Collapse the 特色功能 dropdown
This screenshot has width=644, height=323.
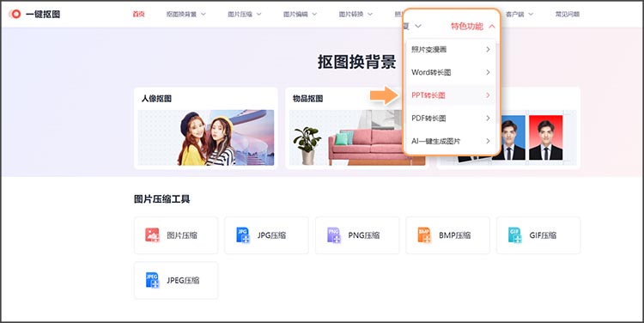473,27
